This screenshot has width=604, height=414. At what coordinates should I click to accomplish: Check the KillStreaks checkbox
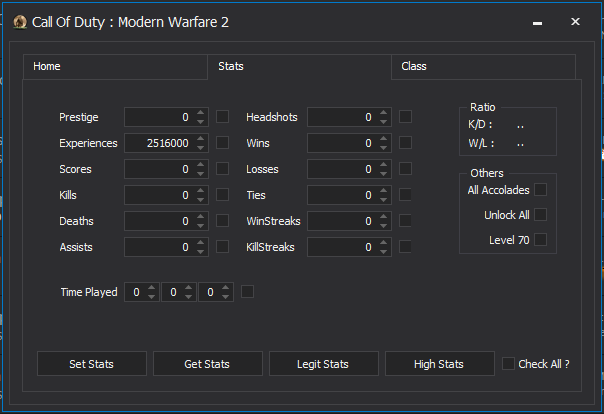(405, 247)
